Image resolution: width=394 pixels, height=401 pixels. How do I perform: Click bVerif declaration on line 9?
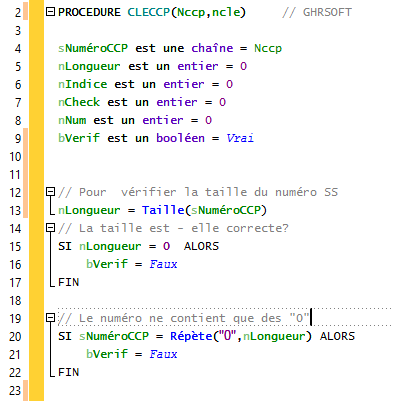click(x=79, y=138)
